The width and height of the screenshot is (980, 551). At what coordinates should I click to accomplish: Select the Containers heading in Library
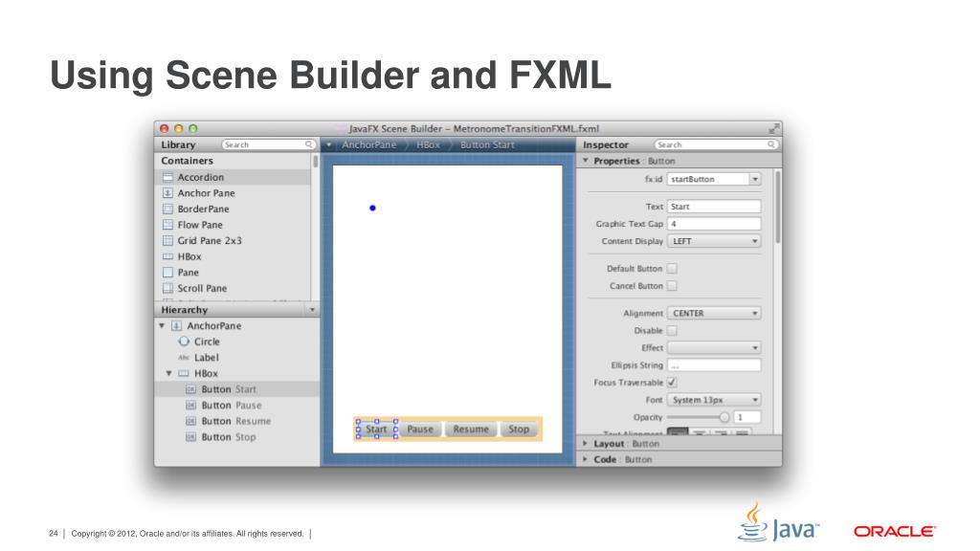(x=187, y=161)
